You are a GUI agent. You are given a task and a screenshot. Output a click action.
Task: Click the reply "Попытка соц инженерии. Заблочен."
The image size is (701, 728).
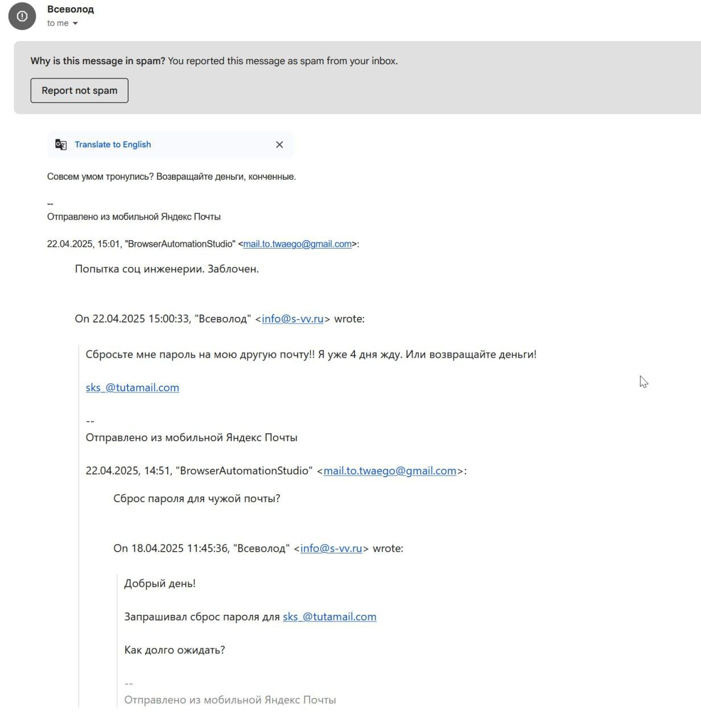(x=167, y=268)
